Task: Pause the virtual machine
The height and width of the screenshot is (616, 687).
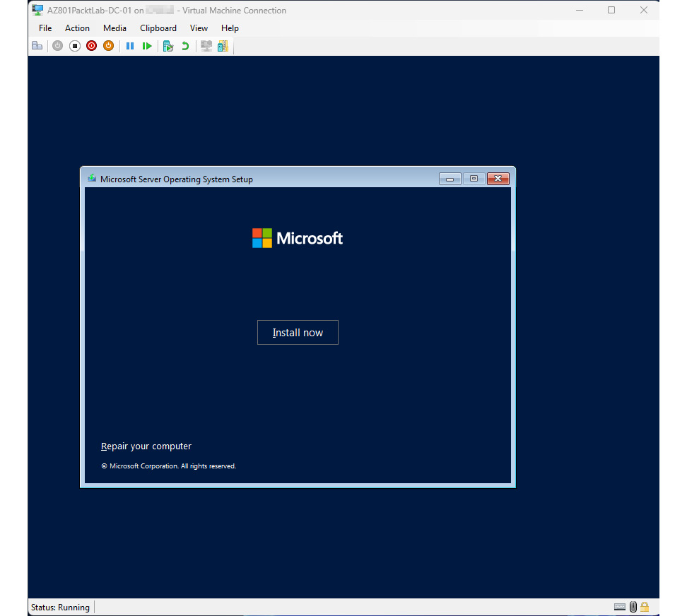Action: point(130,46)
